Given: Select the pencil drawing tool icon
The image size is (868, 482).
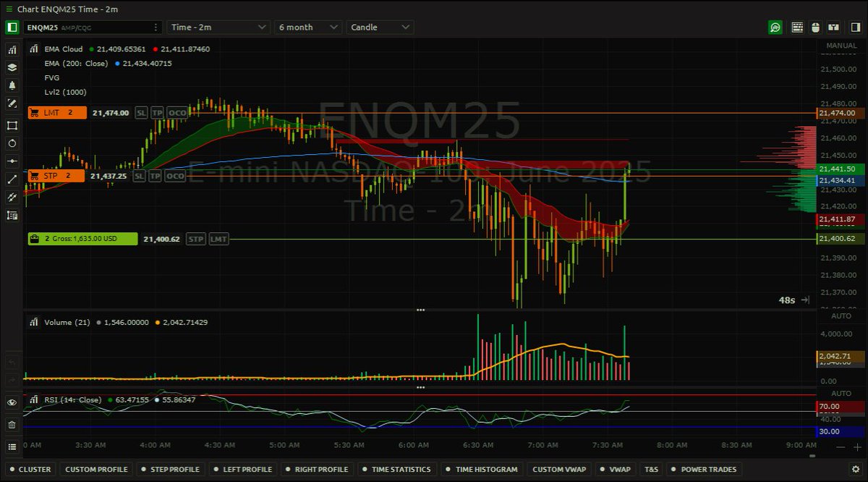Looking at the screenshot, I should pyautogui.click(x=12, y=103).
